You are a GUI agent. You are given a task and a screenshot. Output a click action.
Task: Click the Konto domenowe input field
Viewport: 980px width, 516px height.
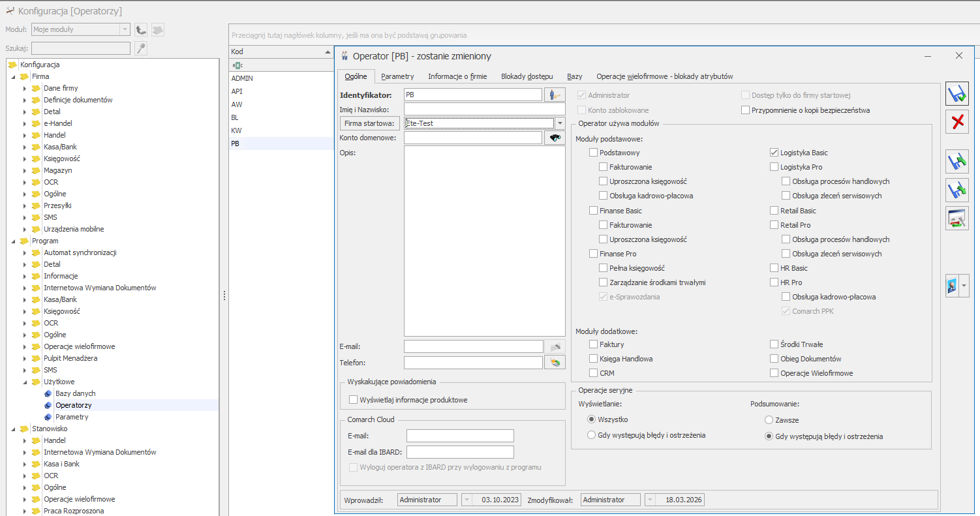pyautogui.click(x=474, y=138)
